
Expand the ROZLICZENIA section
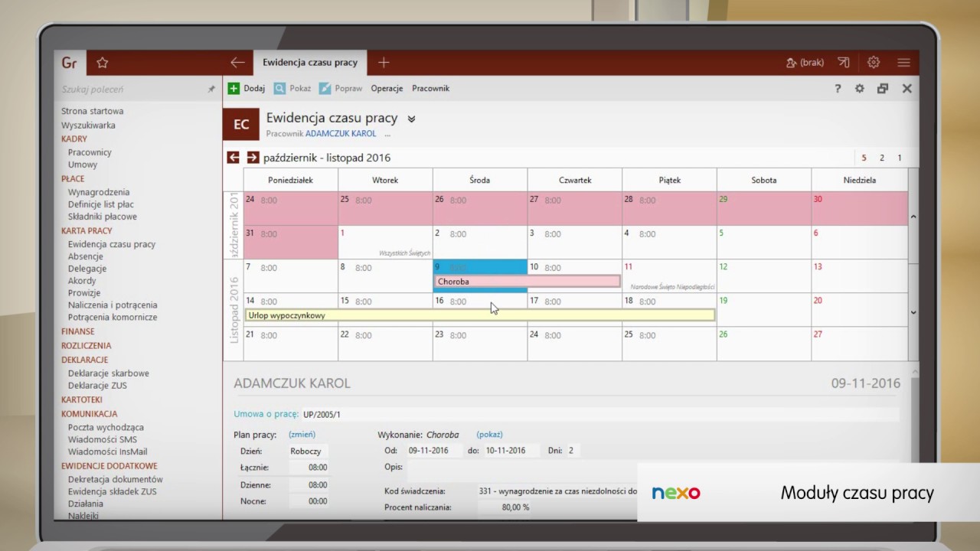[86, 345]
